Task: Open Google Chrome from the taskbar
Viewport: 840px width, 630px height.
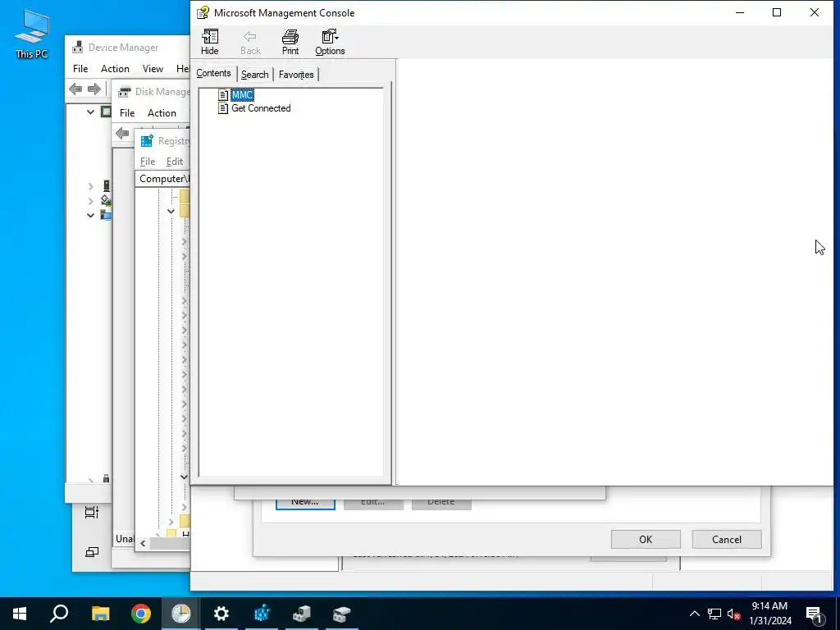Action: (141, 614)
